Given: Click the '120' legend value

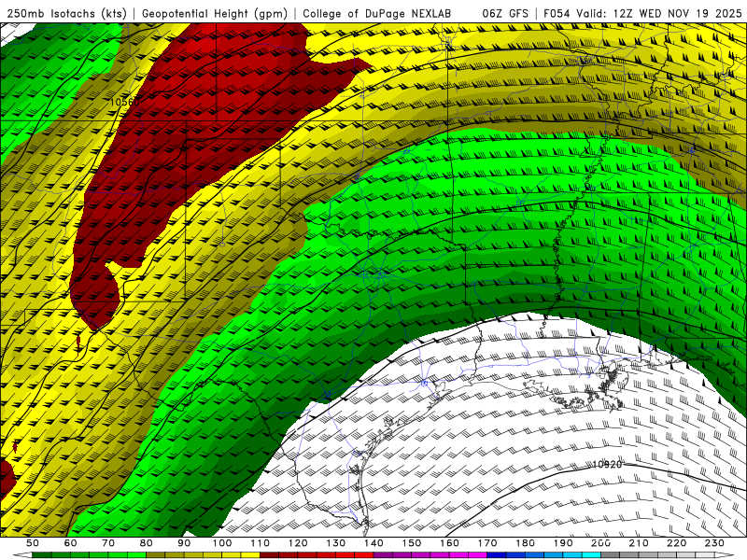Looking at the screenshot, I should [x=298, y=543].
